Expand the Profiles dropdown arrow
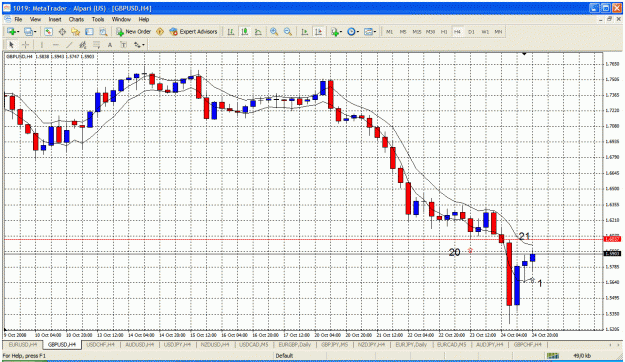The height and width of the screenshot is (362, 625). click(x=35, y=32)
